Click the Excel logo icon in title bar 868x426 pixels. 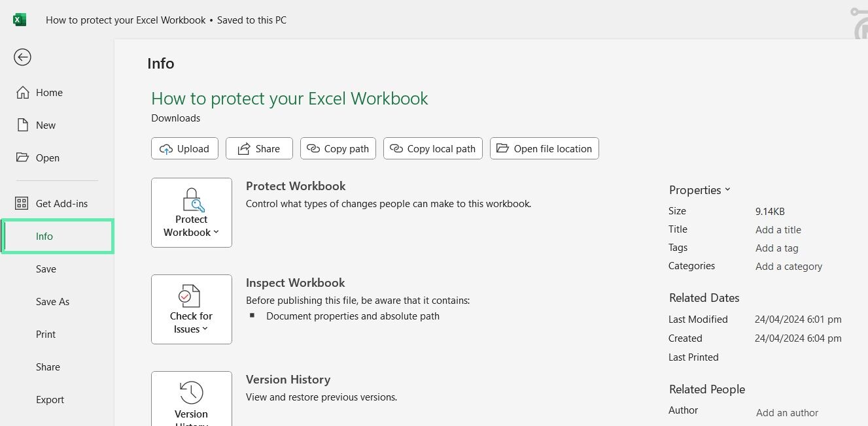coord(20,20)
